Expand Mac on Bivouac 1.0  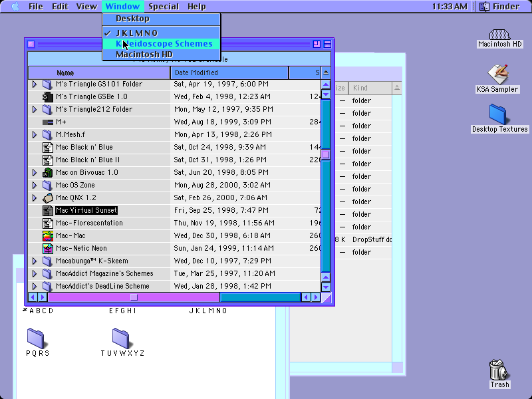click(x=35, y=172)
